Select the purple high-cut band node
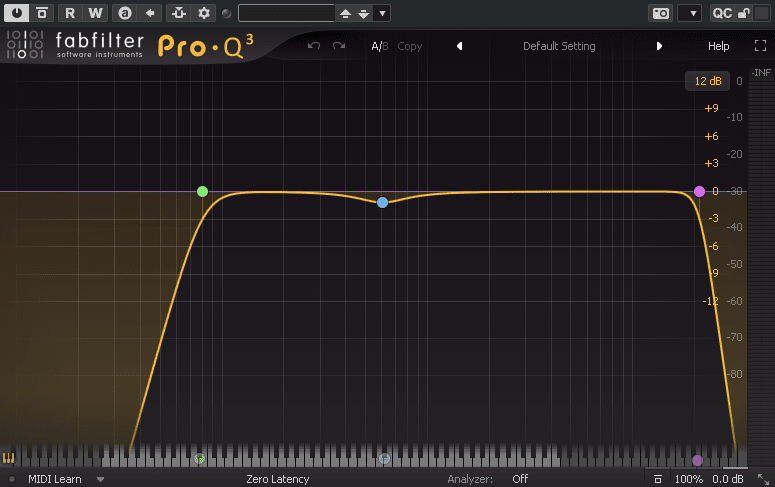The height and width of the screenshot is (487, 775). 699,191
